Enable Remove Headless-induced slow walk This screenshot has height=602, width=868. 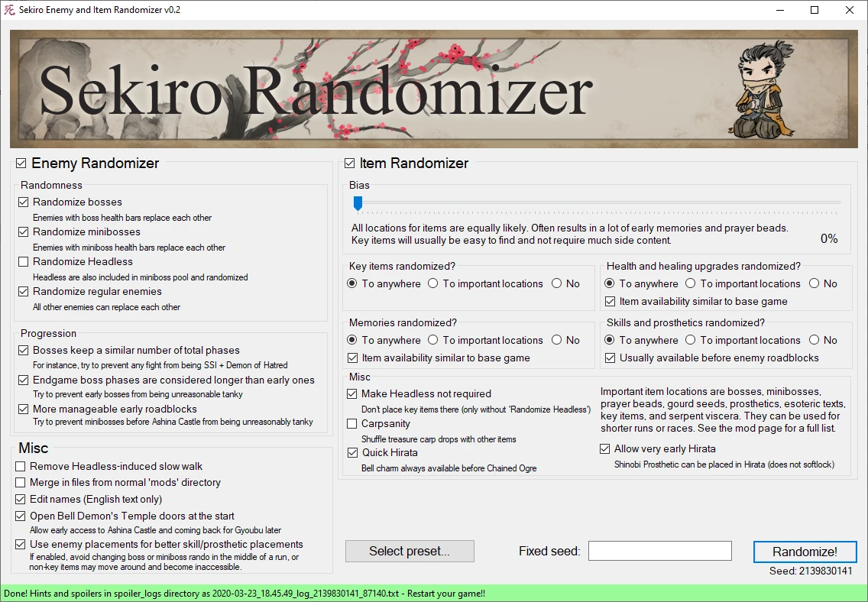pos(21,467)
